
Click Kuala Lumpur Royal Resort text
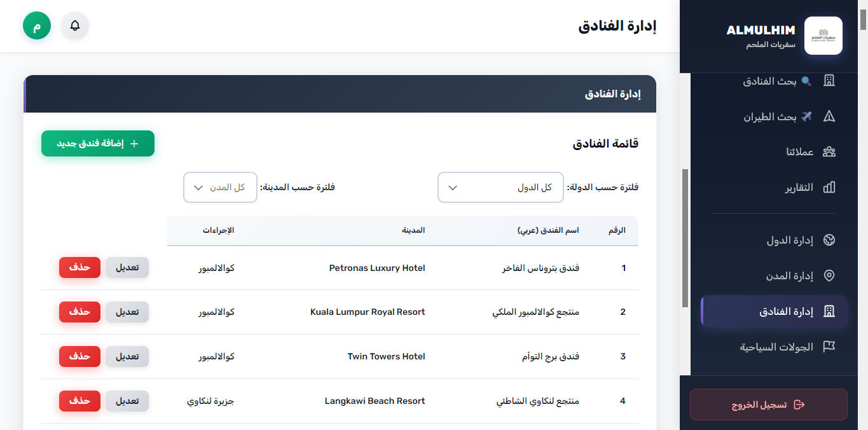(x=368, y=312)
